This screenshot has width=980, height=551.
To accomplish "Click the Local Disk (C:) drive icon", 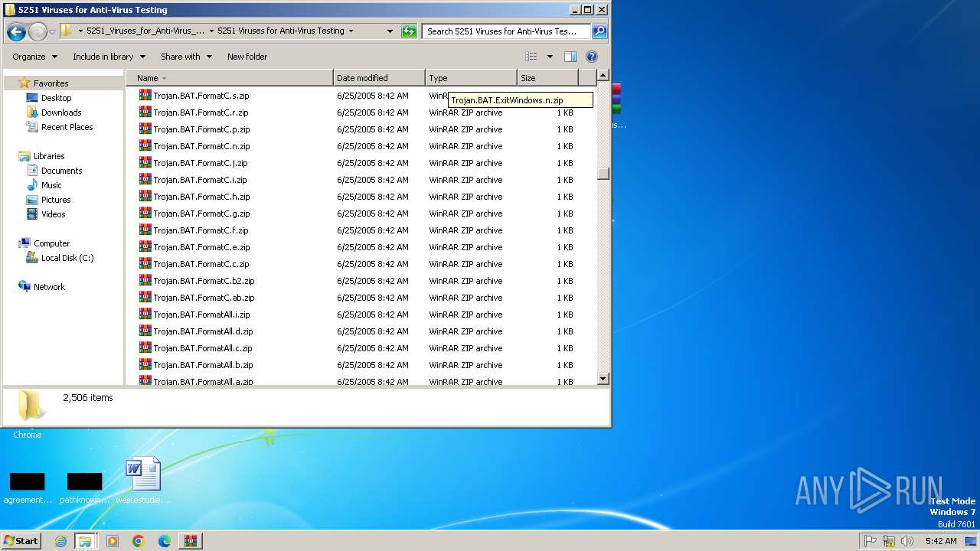I will (x=32, y=258).
